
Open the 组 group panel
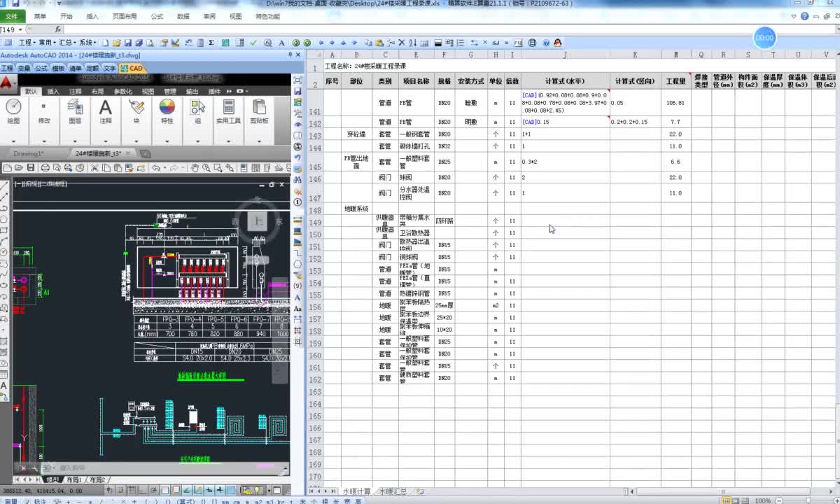[198, 112]
